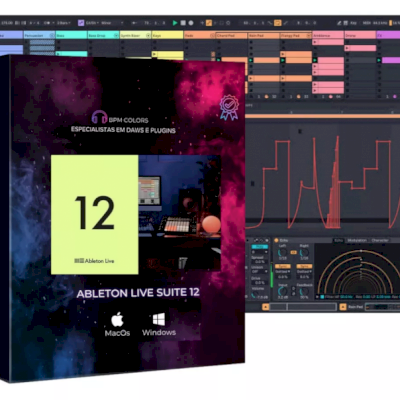Enable the Draw Mode pencil icon

click(x=339, y=23)
